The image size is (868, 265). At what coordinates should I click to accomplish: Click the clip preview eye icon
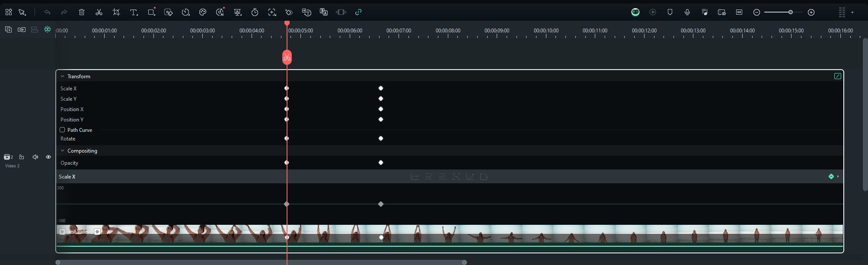[x=722, y=12]
